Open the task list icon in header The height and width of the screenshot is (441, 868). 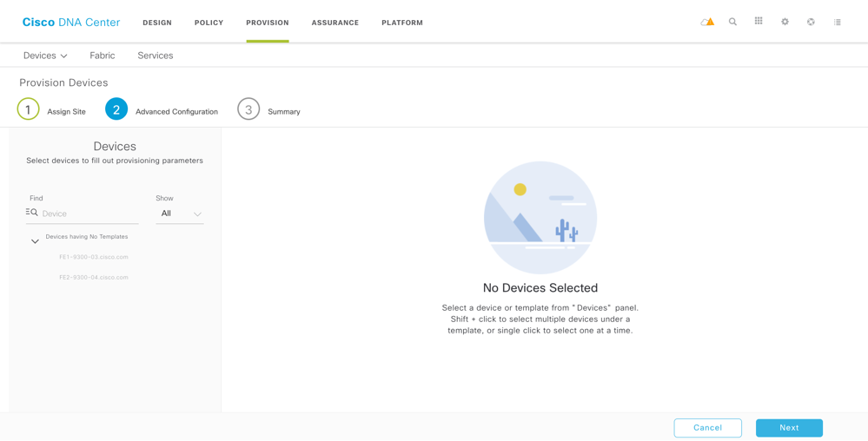(837, 22)
